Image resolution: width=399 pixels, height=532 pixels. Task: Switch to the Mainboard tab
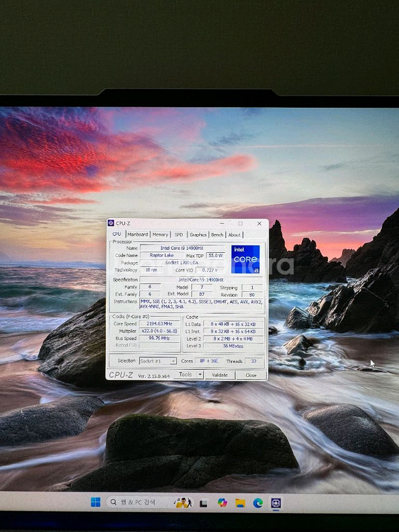(137, 235)
